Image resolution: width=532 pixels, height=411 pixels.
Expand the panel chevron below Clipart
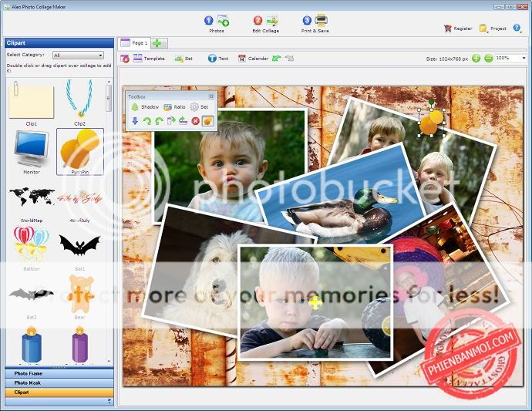(109, 401)
